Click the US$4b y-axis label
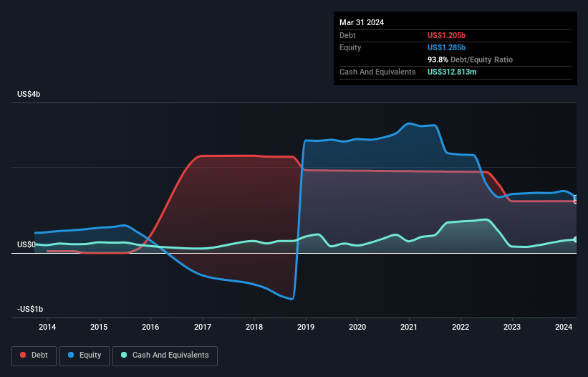This screenshot has height=377, width=588. 29,94
